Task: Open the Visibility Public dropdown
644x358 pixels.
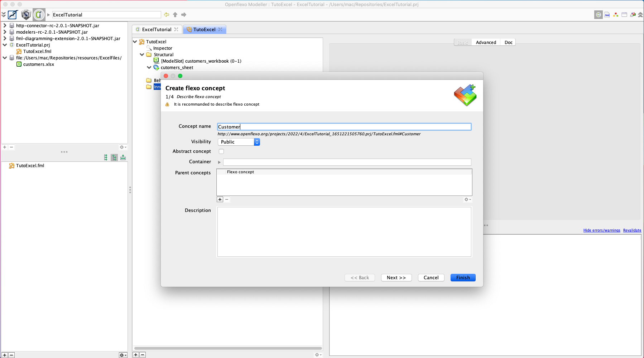Action: click(239, 142)
